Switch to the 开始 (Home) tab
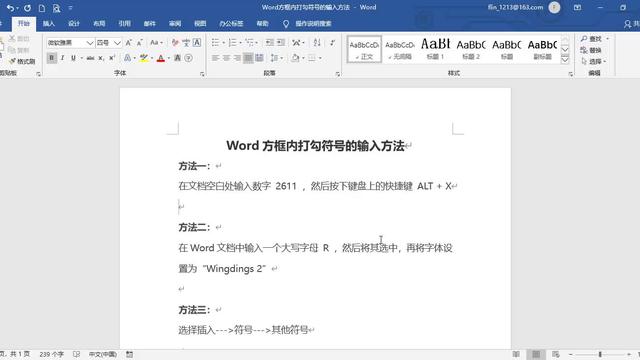640x360 pixels. 24,24
